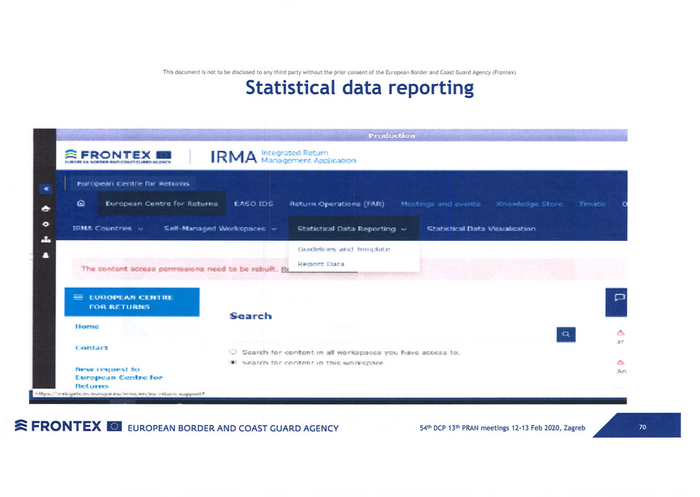
Task: Click into the search text field
Action: (x=390, y=335)
